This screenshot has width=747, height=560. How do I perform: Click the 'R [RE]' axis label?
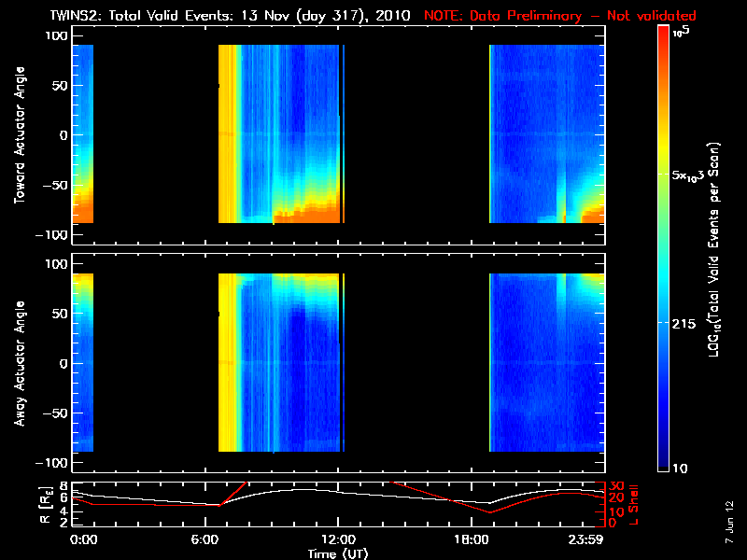tap(46, 504)
